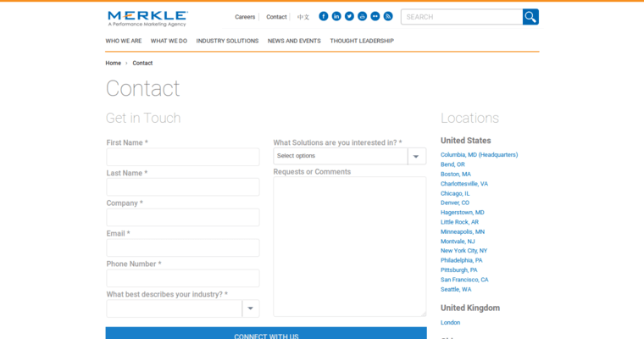
Task: Click the Connect With Us button
Action: tap(266, 335)
